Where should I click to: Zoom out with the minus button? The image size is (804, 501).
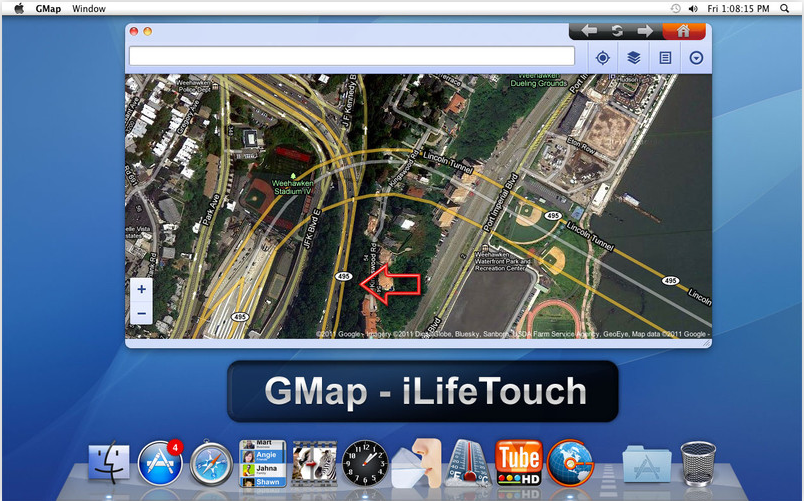(142, 313)
